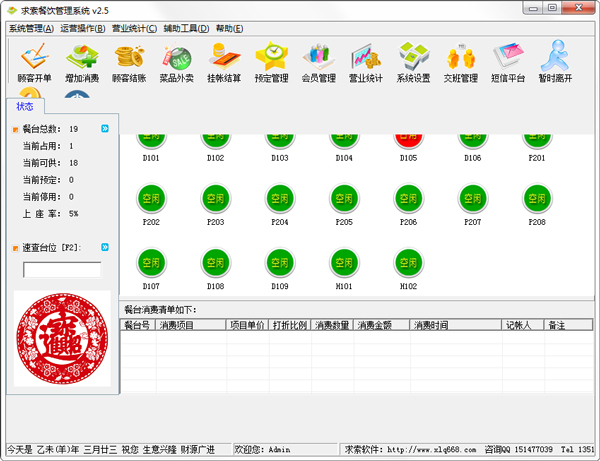Select the red occupied table D105
600x461 pixels.
pos(407,139)
